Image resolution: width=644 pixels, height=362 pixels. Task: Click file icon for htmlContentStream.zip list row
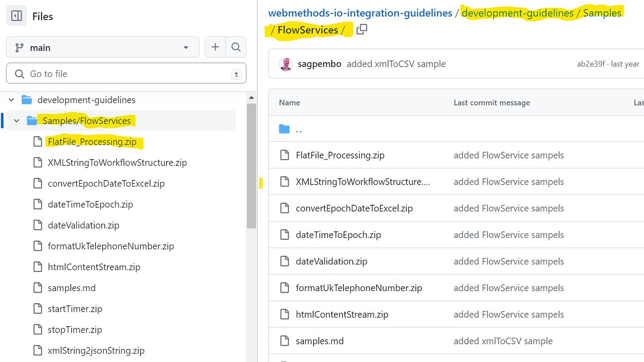[284, 315]
